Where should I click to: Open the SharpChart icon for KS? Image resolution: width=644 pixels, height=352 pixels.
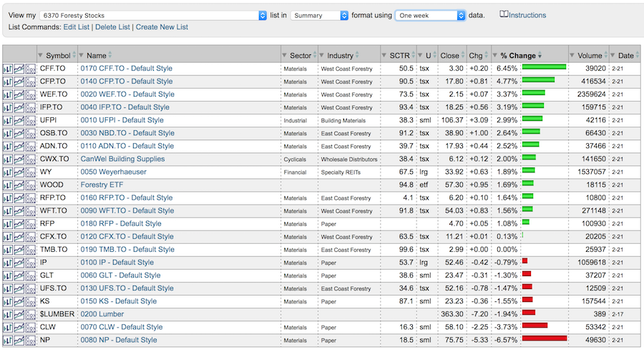coord(7,301)
